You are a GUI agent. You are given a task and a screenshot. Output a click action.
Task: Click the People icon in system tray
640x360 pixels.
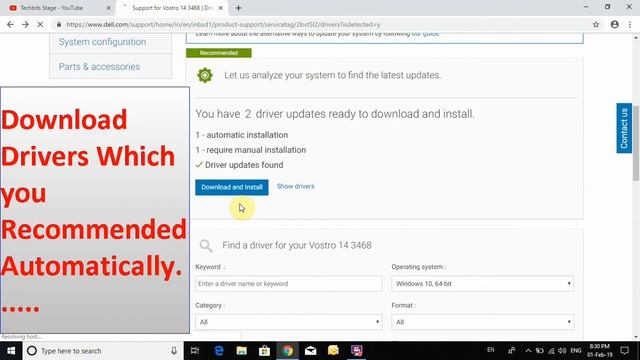[511, 351]
